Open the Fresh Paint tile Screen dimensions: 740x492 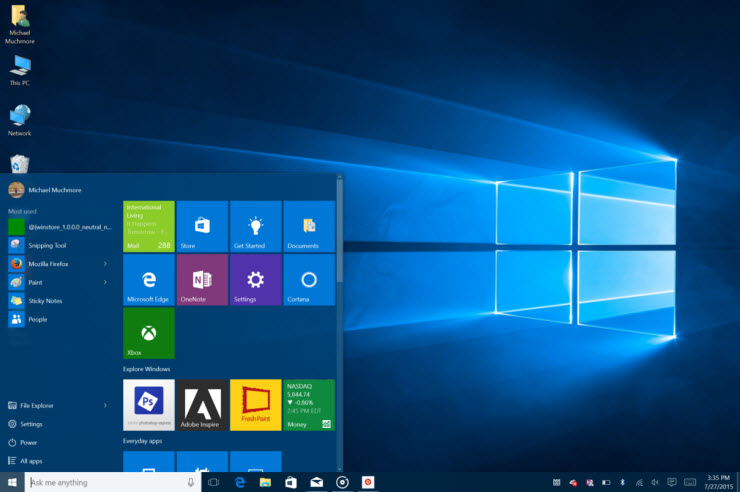[255, 405]
